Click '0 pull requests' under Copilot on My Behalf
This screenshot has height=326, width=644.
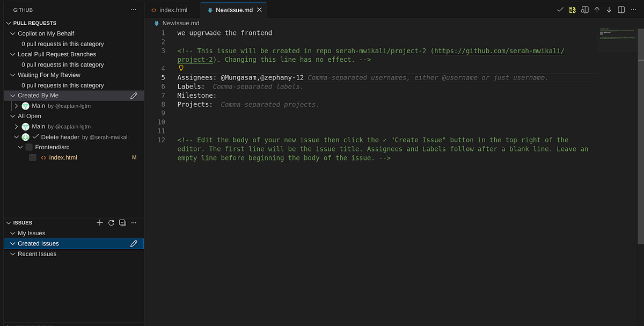63,44
